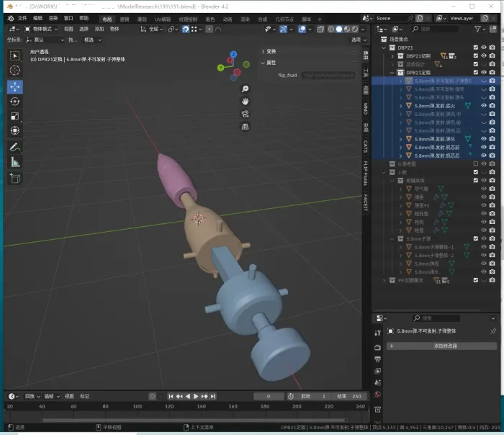Viewport: 504px width, 435px height.
Task: Collapse the DPB21定稿 collection
Action: [392, 73]
